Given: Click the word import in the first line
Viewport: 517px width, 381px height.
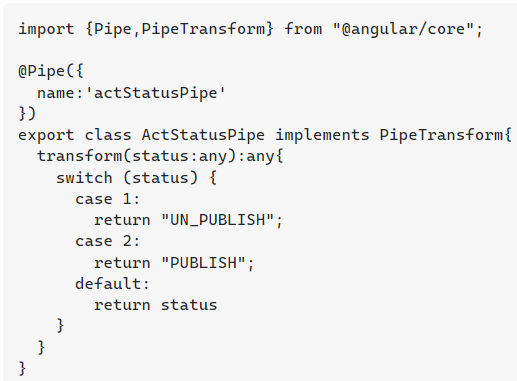Looking at the screenshot, I should click(46, 29).
